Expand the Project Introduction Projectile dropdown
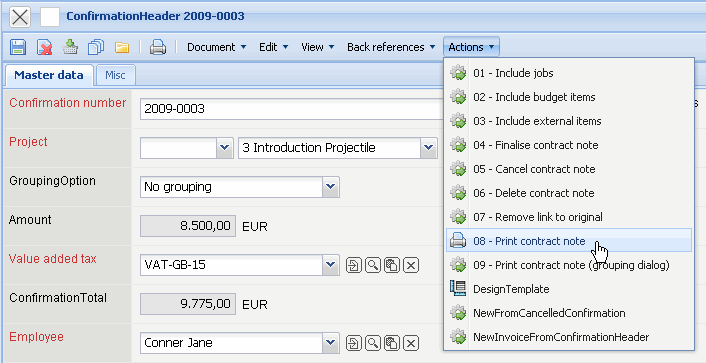 pos(429,148)
